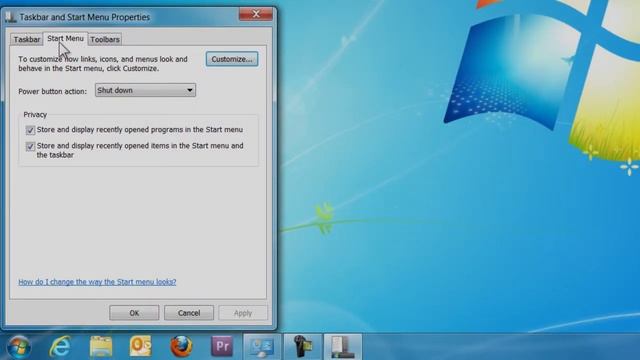Uncheck store recently opened programs checkbox
Screen dimensions: 640x360
tap(30, 130)
